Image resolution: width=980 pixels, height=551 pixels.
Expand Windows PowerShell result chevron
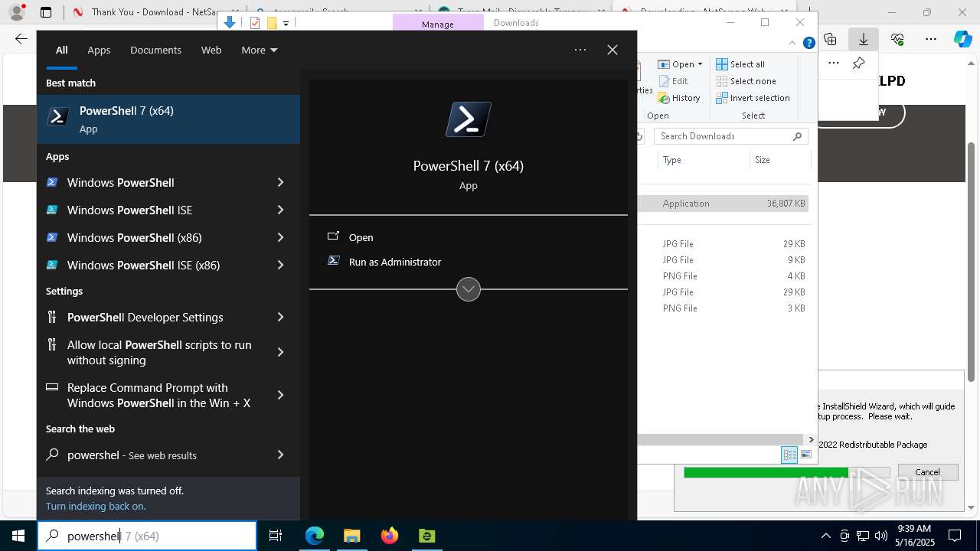280,182
